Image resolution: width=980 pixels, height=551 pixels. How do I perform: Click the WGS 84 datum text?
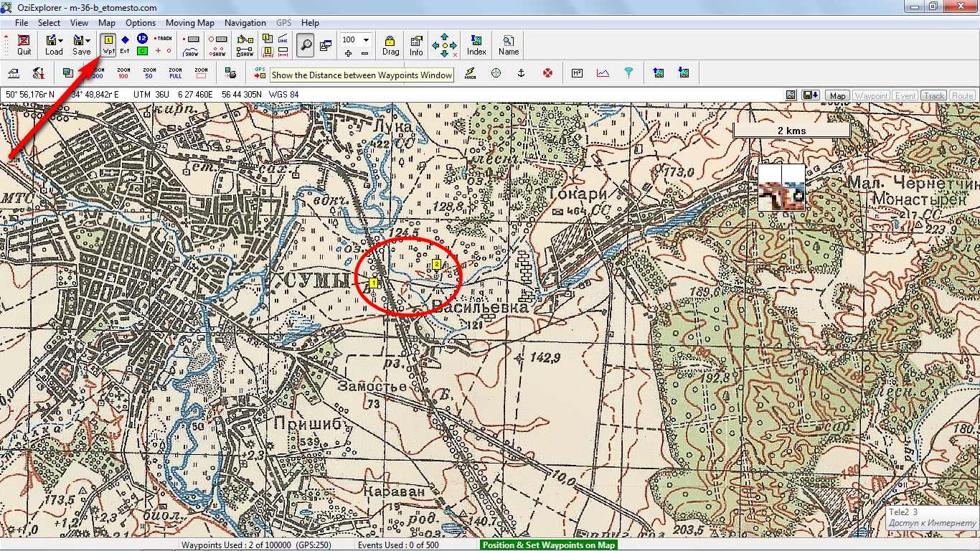click(x=284, y=95)
